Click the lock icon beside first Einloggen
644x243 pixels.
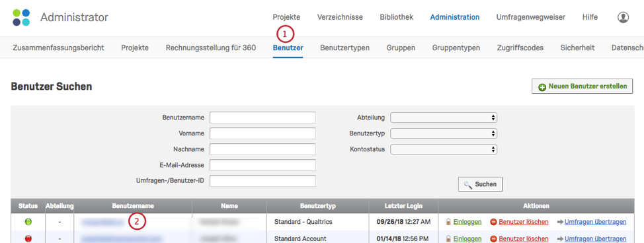(x=448, y=222)
